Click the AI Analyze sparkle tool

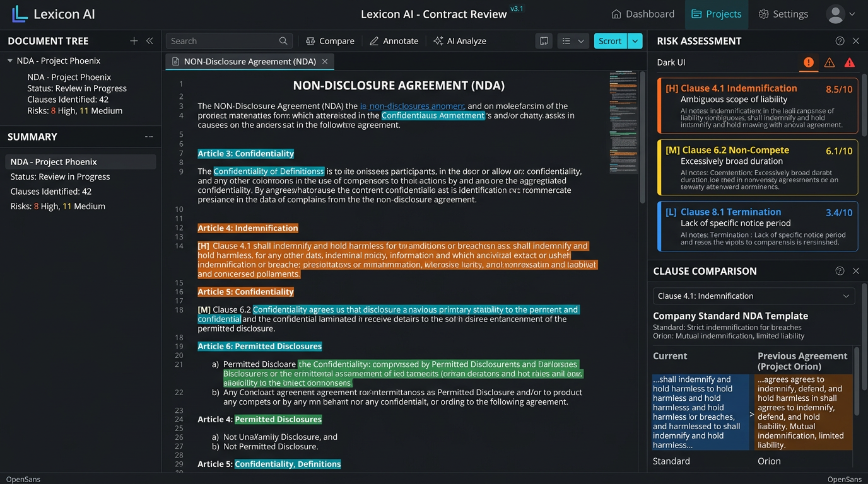(459, 41)
